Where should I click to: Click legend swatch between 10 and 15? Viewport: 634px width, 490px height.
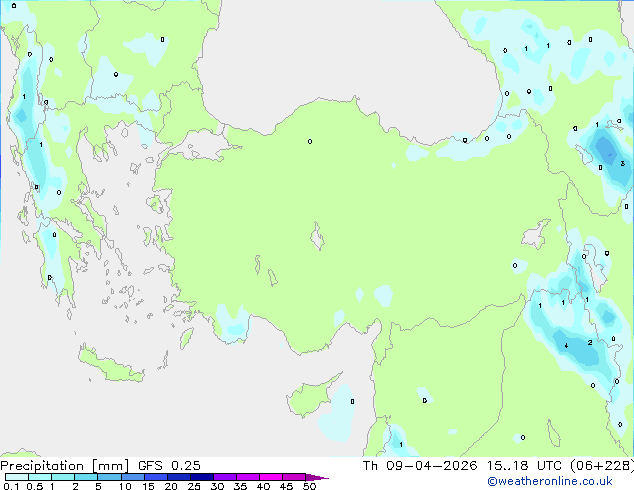coord(133,477)
